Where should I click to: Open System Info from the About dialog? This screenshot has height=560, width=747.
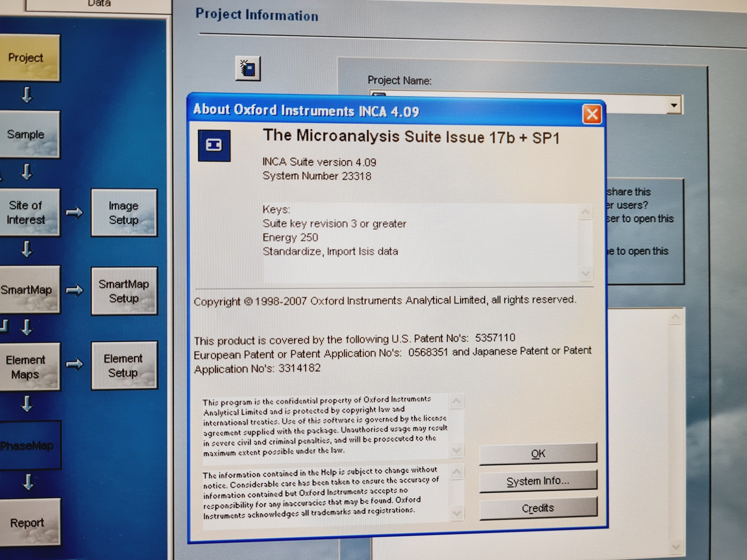tap(538, 481)
